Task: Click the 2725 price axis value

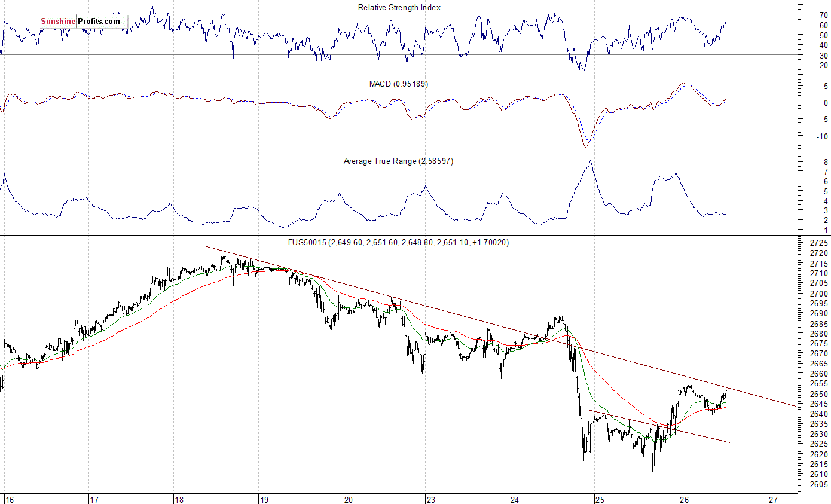Action: (819, 243)
